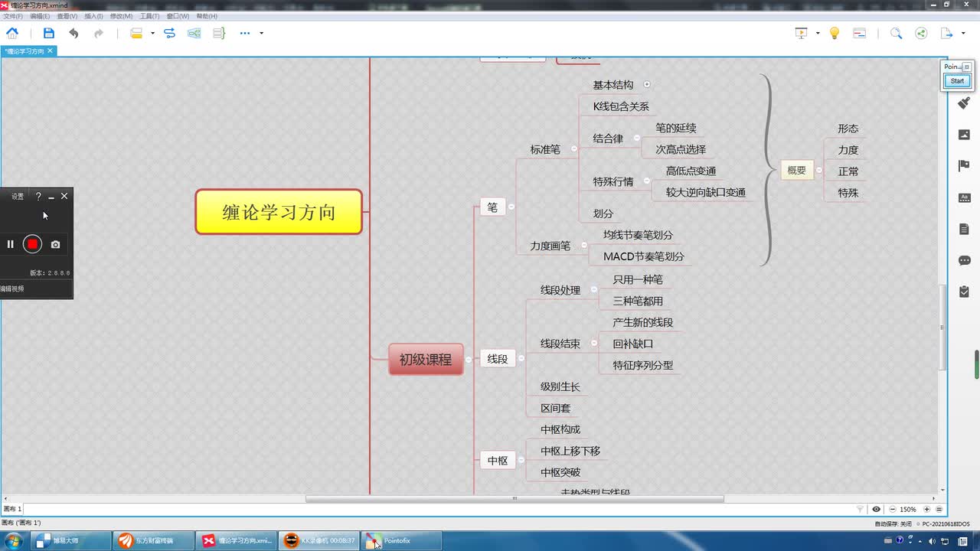Click Start in Pointofix window

coord(957,81)
